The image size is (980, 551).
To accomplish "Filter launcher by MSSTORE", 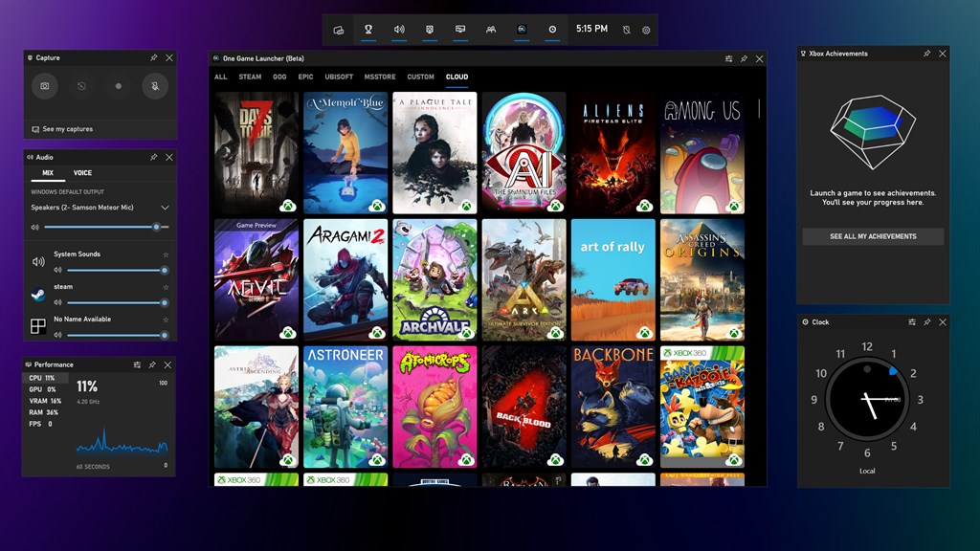I will click(x=380, y=77).
